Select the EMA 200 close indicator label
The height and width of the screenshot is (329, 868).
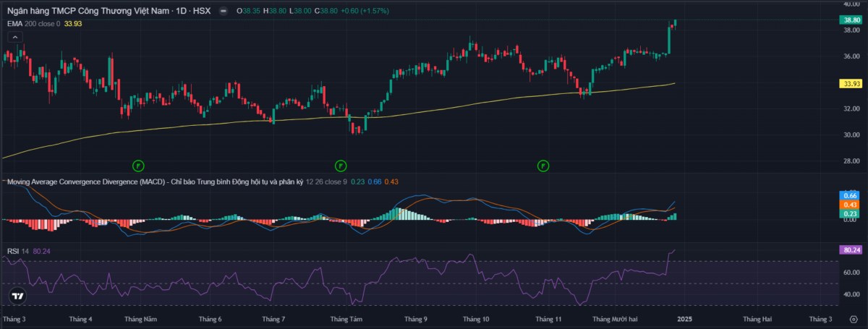(34, 24)
